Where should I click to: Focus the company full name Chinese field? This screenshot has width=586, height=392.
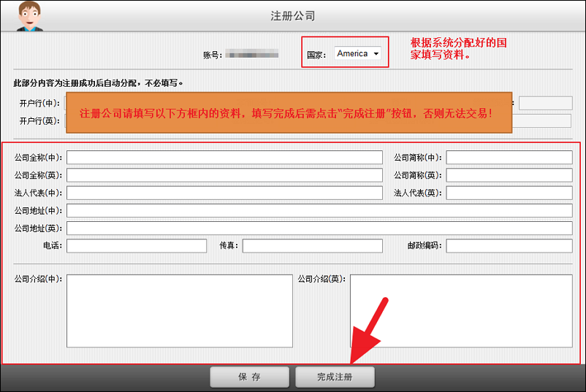click(x=224, y=158)
